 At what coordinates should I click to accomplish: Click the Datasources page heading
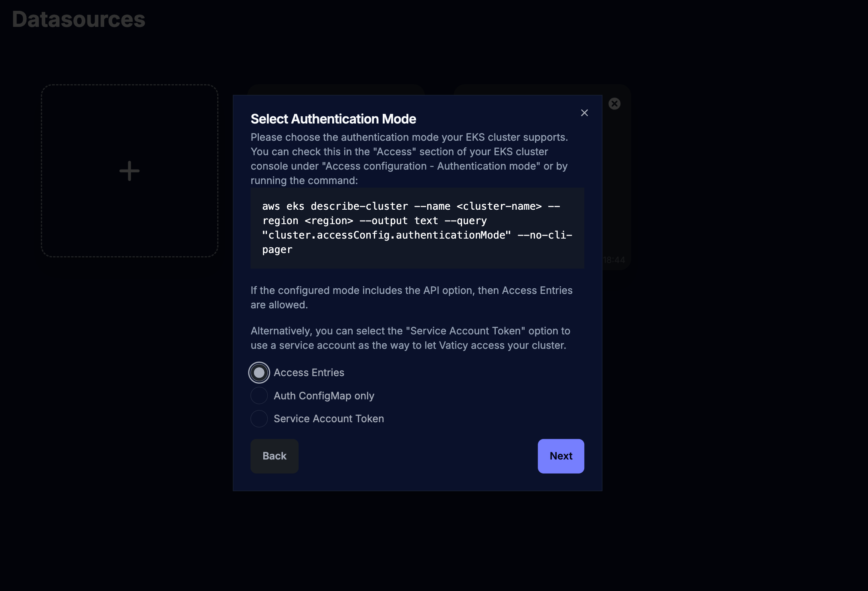point(79,19)
